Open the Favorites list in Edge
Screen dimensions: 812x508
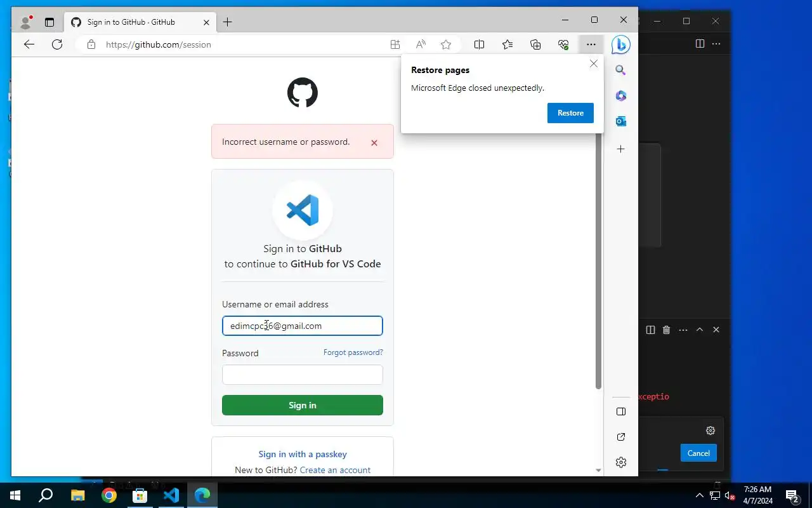coord(507,44)
